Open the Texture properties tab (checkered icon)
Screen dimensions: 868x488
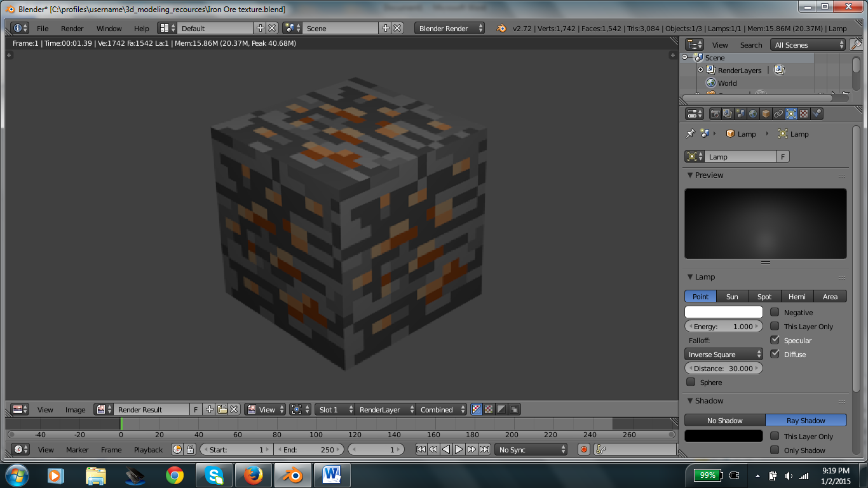click(803, 113)
